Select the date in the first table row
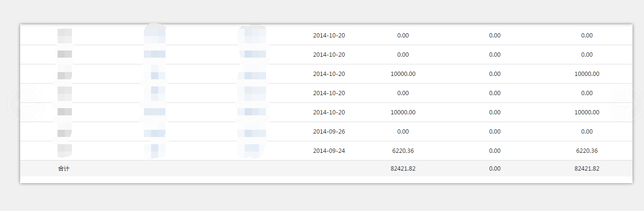The width and height of the screenshot is (644, 211). 329,35
